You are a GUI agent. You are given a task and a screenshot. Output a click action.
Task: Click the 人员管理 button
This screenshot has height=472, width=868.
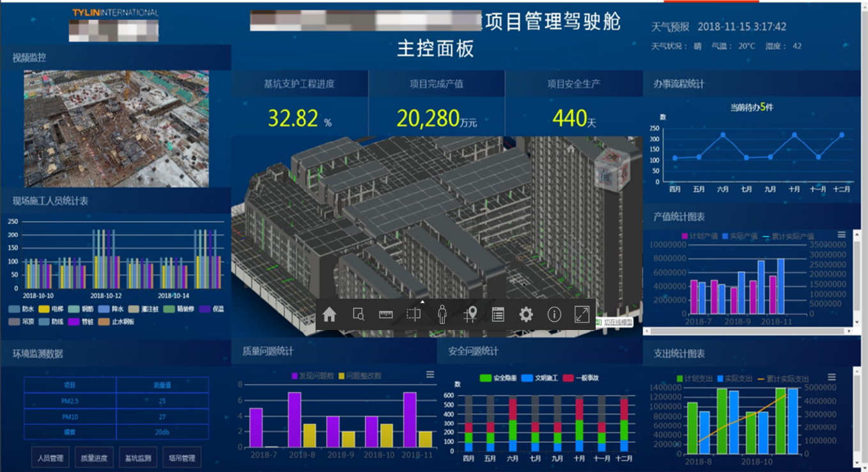tap(50, 458)
